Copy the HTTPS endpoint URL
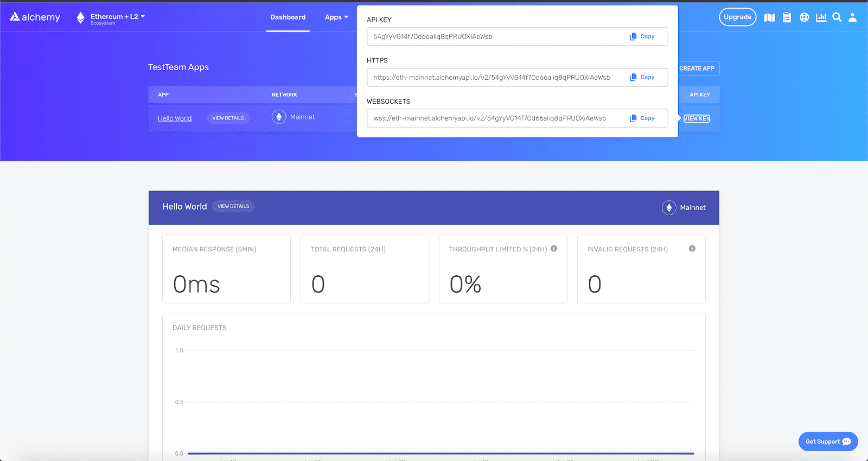The height and width of the screenshot is (461, 868). 642,77
